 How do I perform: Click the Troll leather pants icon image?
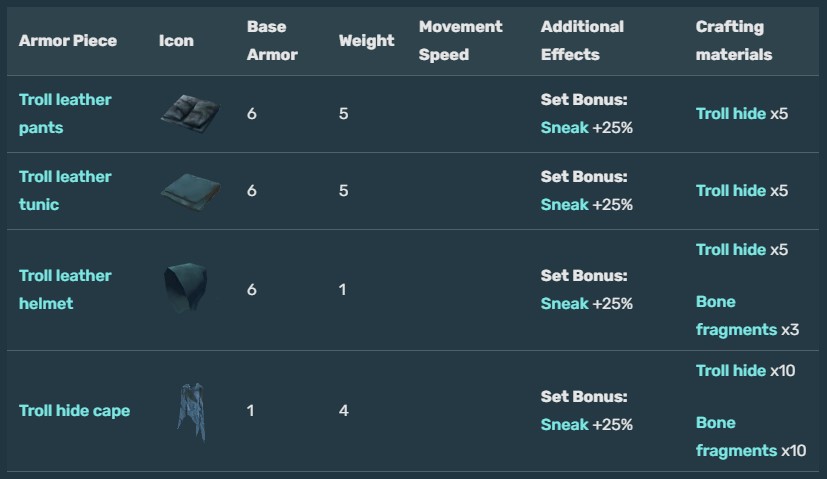click(190, 111)
